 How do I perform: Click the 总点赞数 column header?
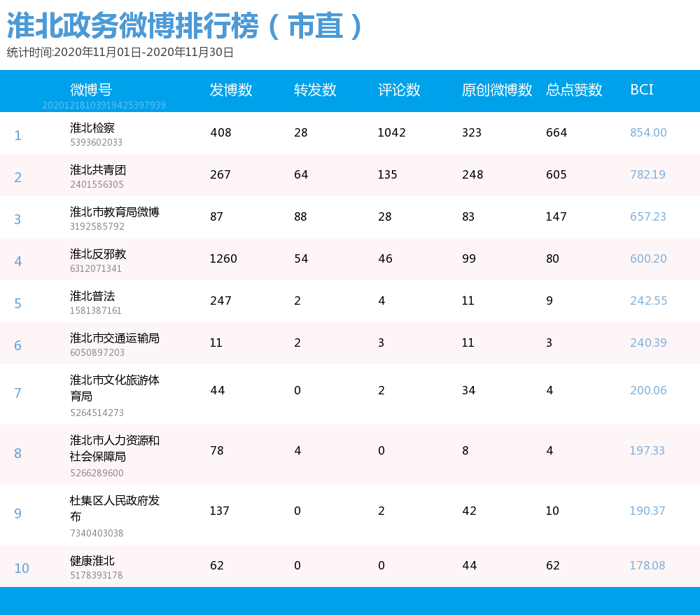coord(574,90)
